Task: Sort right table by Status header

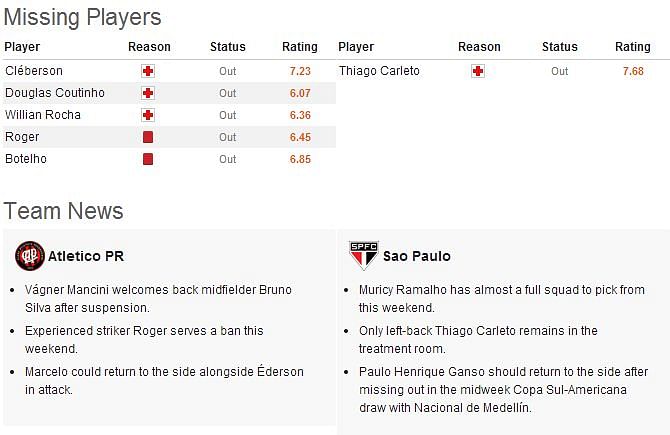Action: pyautogui.click(x=560, y=47)
